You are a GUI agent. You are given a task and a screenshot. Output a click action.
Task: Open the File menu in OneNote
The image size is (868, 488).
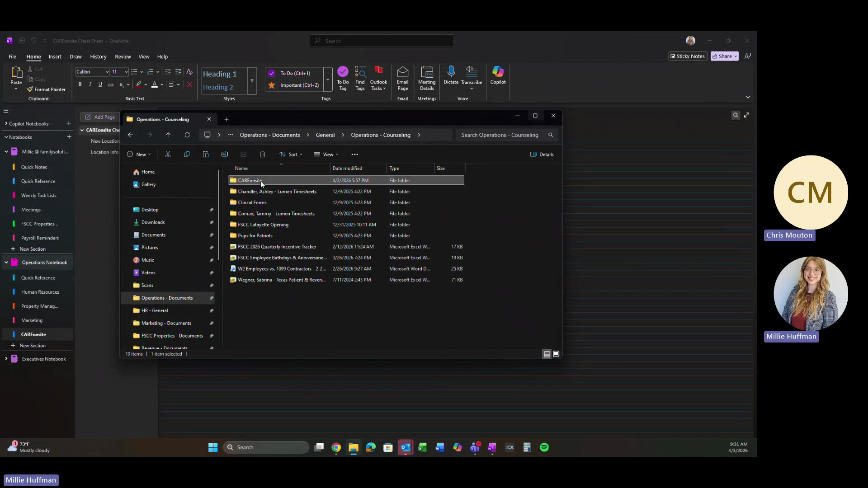coord(12,56)
